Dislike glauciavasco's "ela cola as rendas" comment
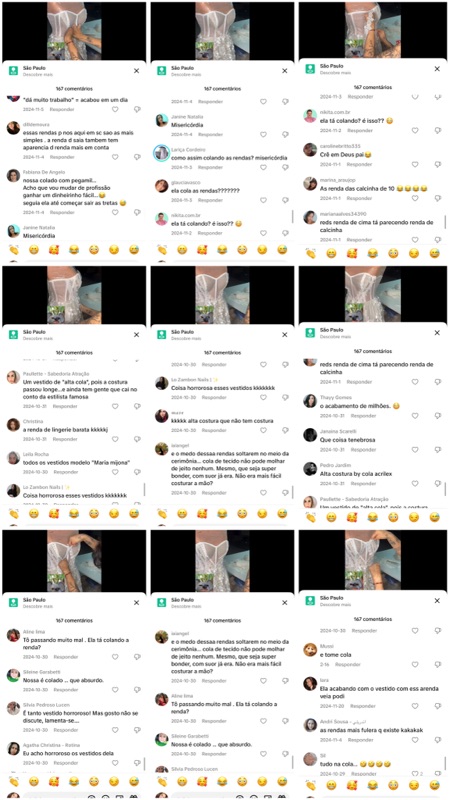 285,200
